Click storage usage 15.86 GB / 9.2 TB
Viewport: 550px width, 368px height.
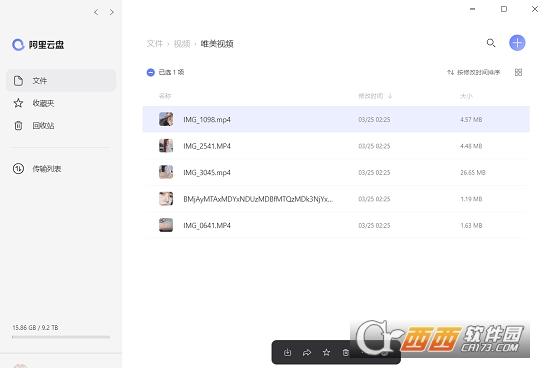(35, 327)
